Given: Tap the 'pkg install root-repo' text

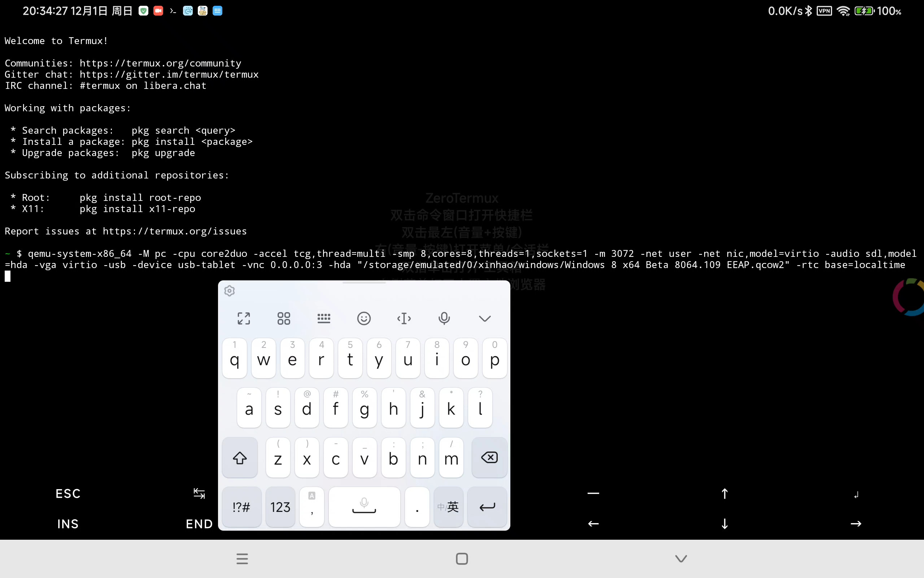Looking at the screenshot, I should tap(140, 198).
